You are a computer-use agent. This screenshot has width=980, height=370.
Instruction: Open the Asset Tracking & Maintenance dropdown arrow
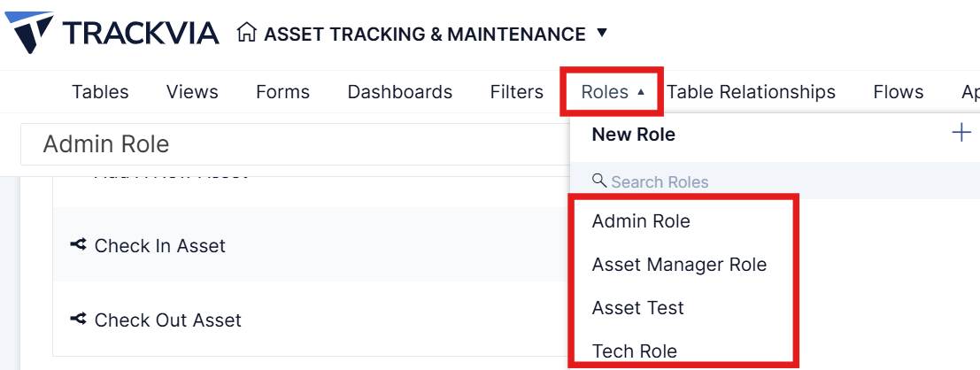coord(602,33)
